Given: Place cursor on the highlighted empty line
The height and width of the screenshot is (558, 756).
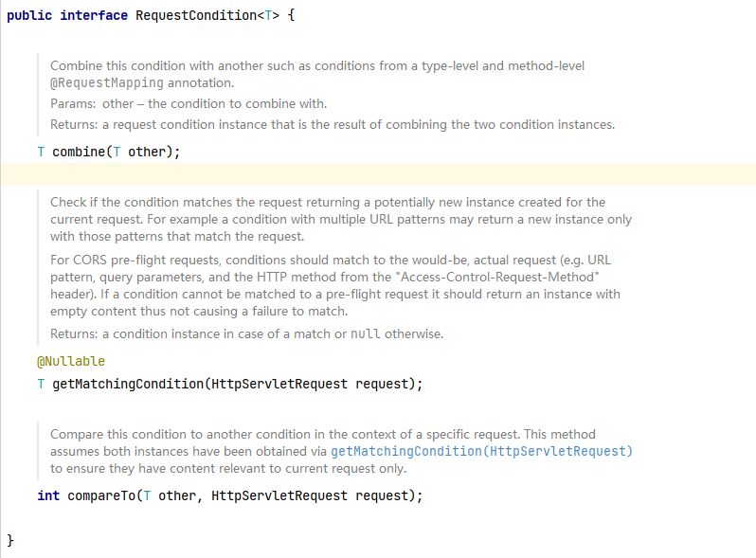Looking at the screenshot, I should (x=378, y=174).
